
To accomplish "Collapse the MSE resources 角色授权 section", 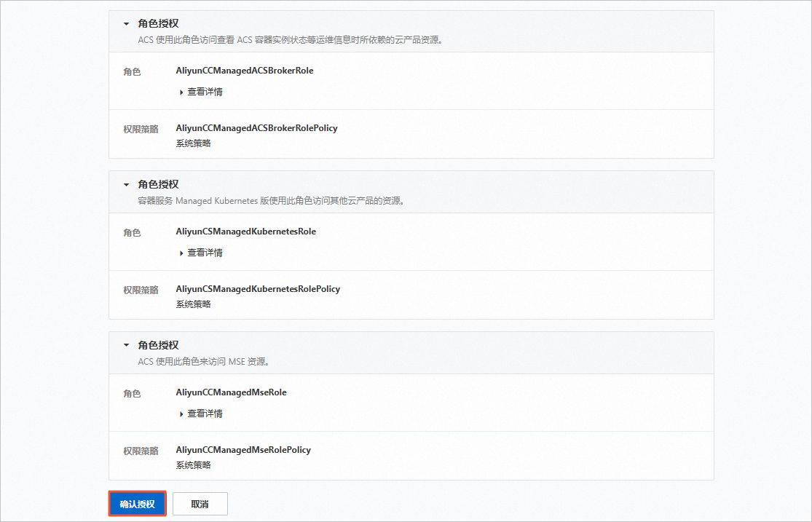I will (x=127, y=345).
